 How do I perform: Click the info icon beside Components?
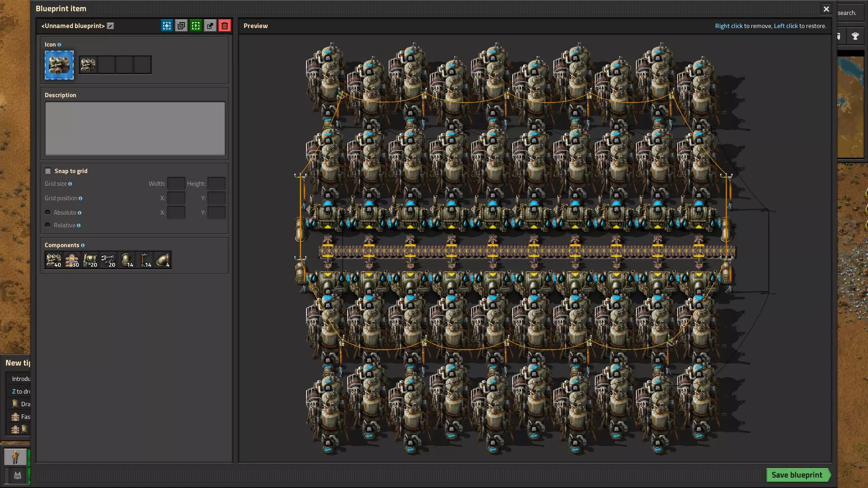pos(83,245)
